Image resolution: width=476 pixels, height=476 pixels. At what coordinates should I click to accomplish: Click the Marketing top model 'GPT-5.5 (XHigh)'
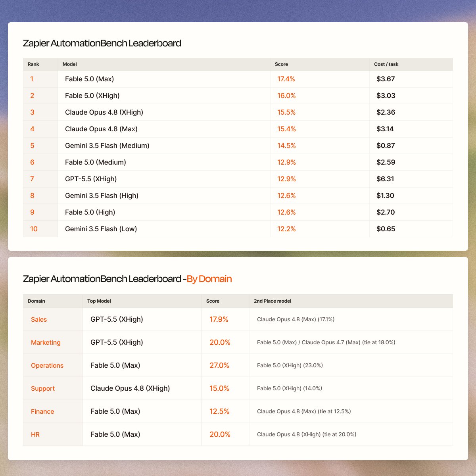click(117, 342)
